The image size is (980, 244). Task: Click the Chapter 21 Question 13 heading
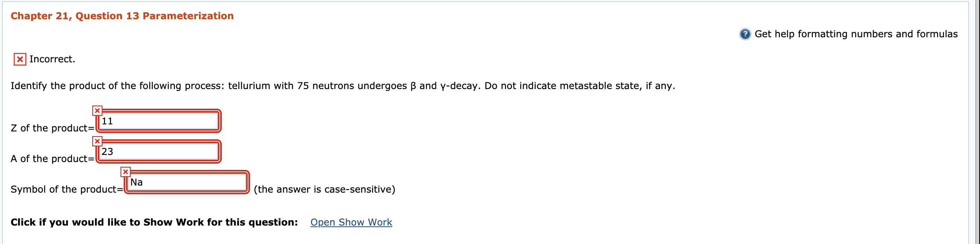[122, 16]
